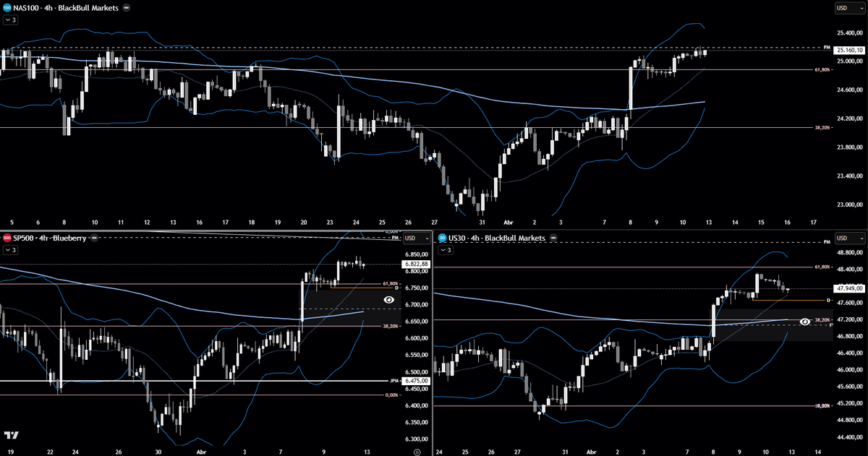Toggle the eye icon on US30 shaded zone
This screenshot has width=868, height=456.
point(804,322)
